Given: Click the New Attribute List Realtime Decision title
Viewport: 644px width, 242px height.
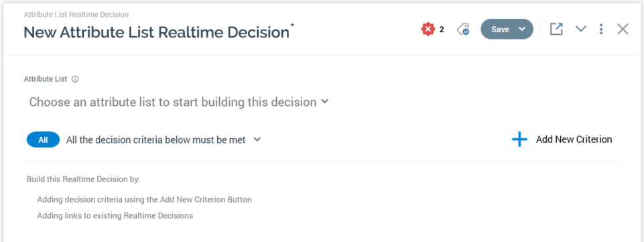Looking at the screenshot, I should pos(157,32).
